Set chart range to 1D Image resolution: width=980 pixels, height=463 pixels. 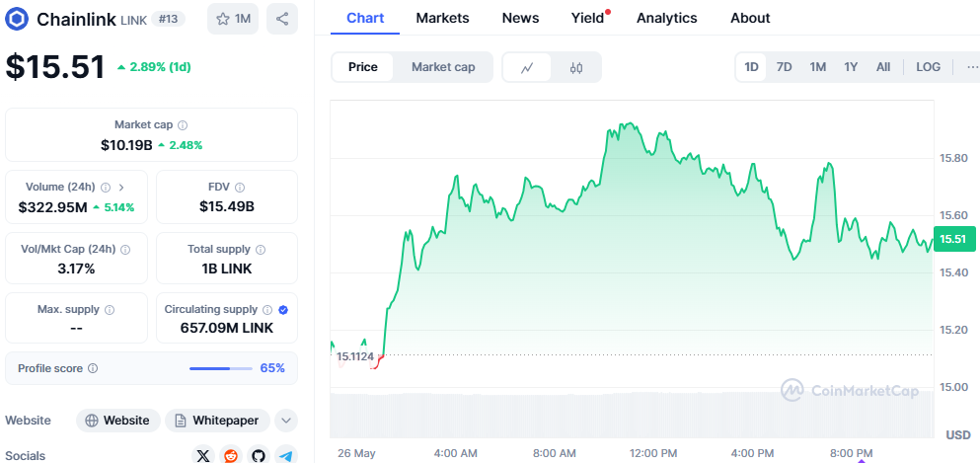click(751, 67)
